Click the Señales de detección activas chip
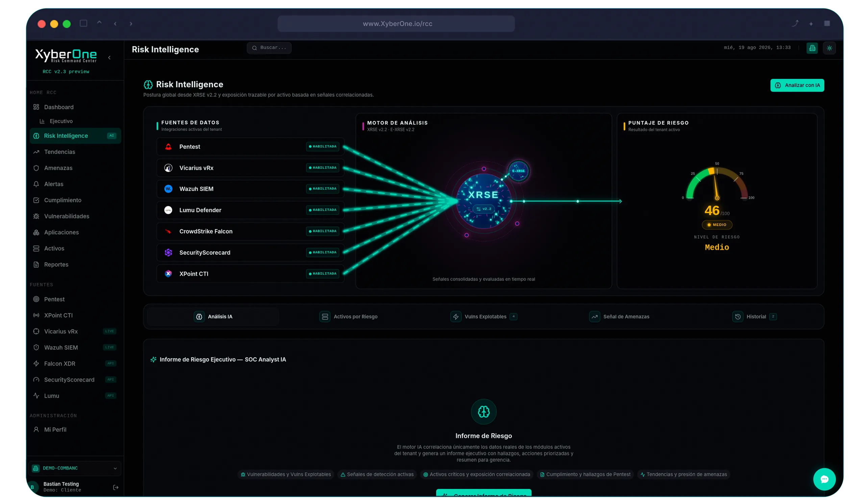This screenshot has width=865, height=504. (377, 475)
